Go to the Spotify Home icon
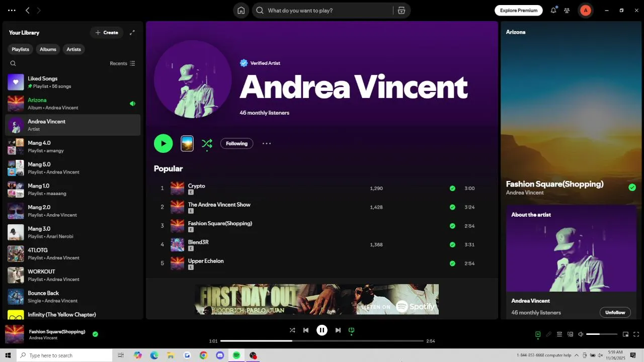644x362 pixels. [x=241, y=11]
